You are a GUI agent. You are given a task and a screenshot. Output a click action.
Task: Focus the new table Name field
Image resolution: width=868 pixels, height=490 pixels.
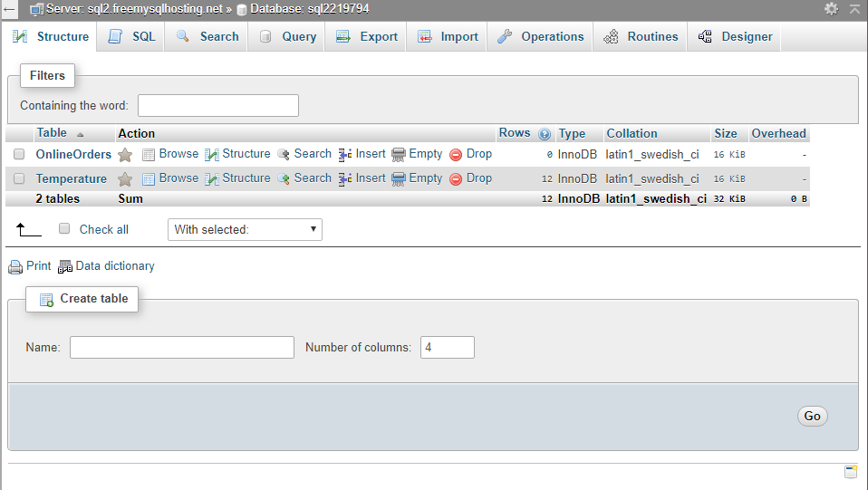pyautogui.click(x=181, y=347)
